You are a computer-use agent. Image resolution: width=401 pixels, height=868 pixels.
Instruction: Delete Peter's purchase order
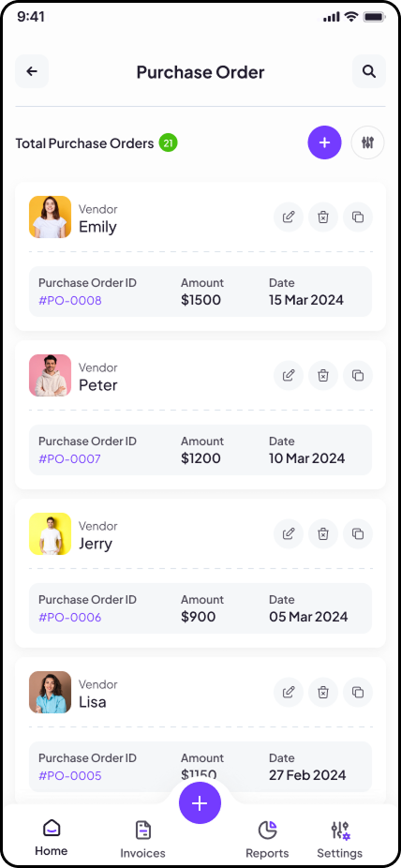click(323, 375)
